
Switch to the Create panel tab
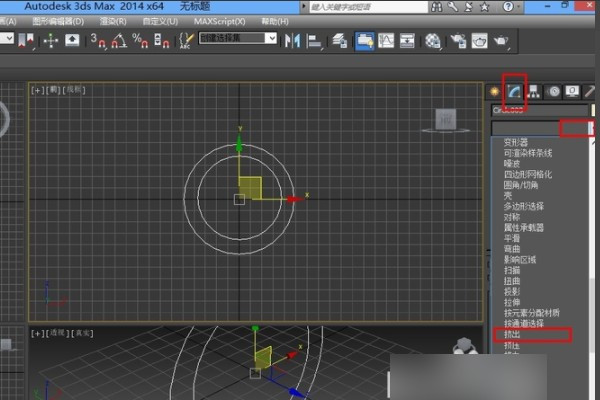[x=494, y=91]
